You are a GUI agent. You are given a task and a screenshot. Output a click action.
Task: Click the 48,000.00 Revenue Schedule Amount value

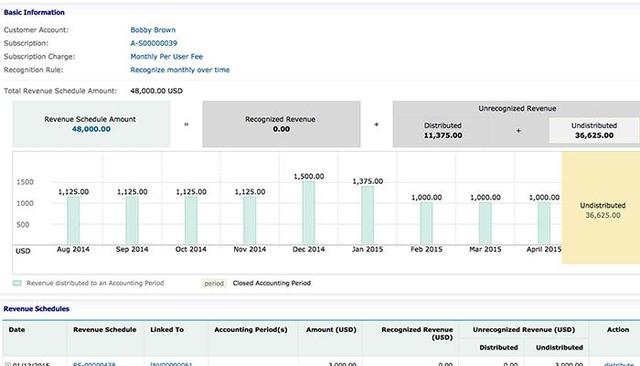click(91, 129)
